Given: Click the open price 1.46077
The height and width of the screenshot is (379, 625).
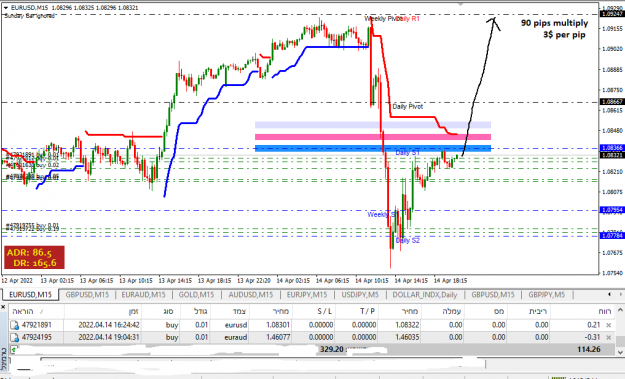Looking at the screenshot, I should 278,338.
